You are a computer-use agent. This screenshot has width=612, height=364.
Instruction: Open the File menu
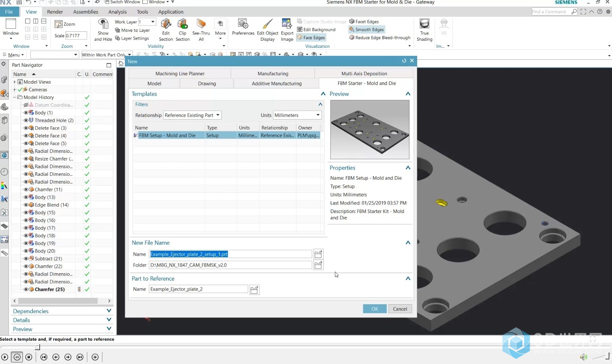click(9, 12)
